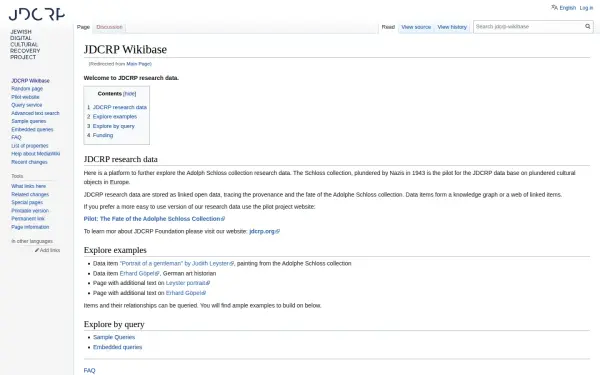Screen dimensions: 600x375
Task: Open Erhard Göpel data item link
Action: pyautogui.click(x=139, y=274)
